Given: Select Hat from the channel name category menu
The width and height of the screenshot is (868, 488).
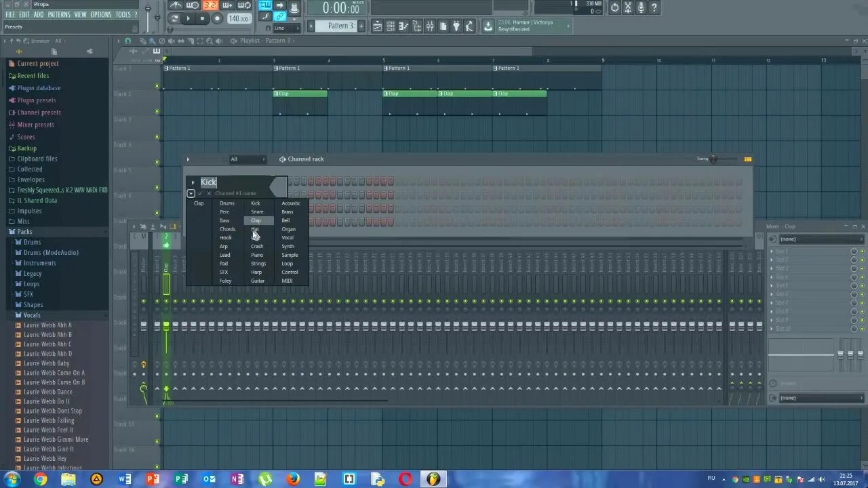Looking at the screenshot, I should coord(256,229).
